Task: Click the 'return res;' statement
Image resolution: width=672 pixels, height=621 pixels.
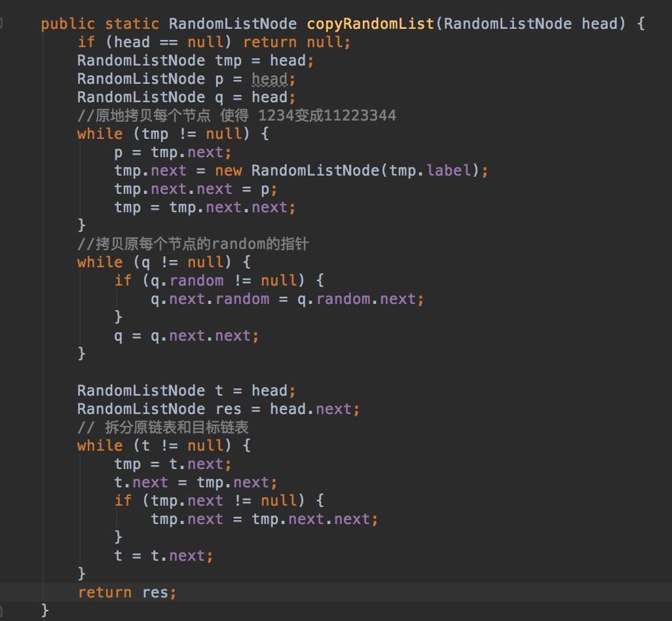Action: tap(127, 593)
